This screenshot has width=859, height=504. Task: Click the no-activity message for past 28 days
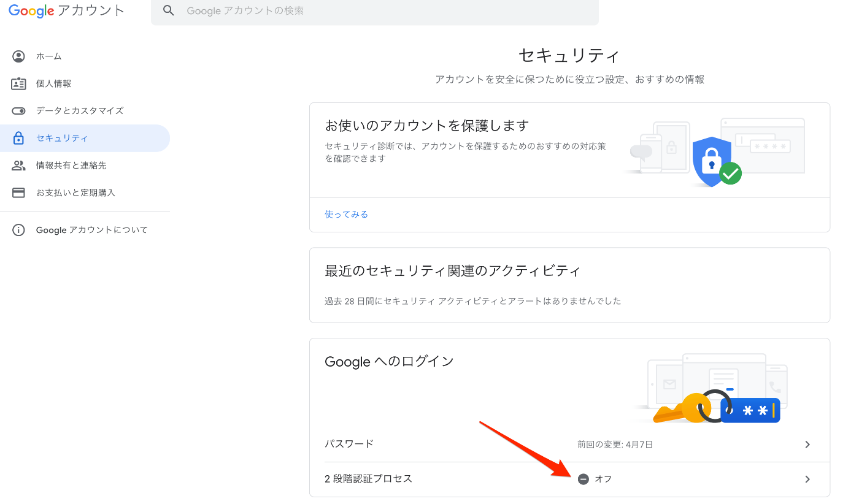coord(473,301)
